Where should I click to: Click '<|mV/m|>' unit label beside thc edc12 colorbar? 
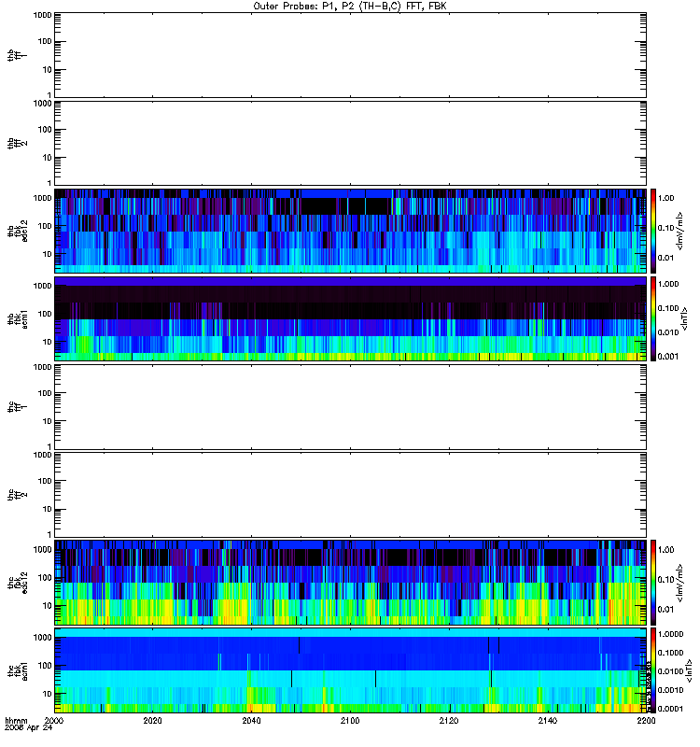click(x=680, y=583)
